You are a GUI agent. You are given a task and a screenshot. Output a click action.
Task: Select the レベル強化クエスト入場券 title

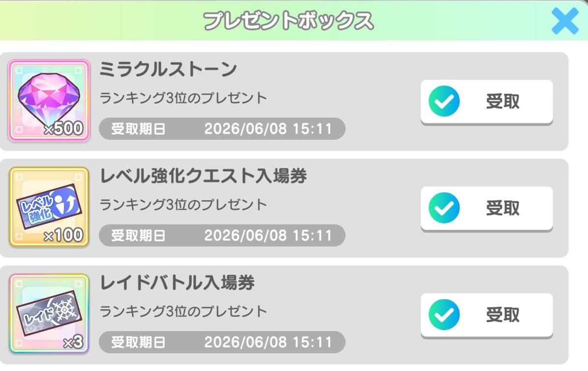[203, 176]
